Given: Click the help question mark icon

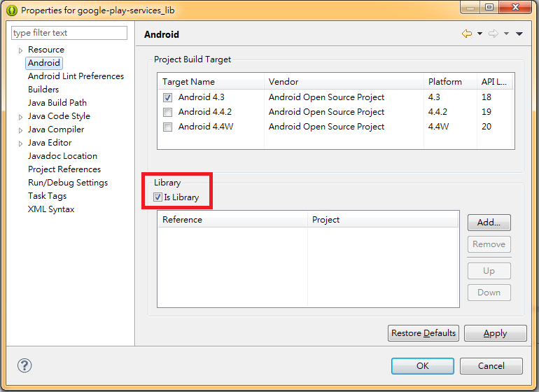Looking at the screenshot, I should (x=24, y=365).
